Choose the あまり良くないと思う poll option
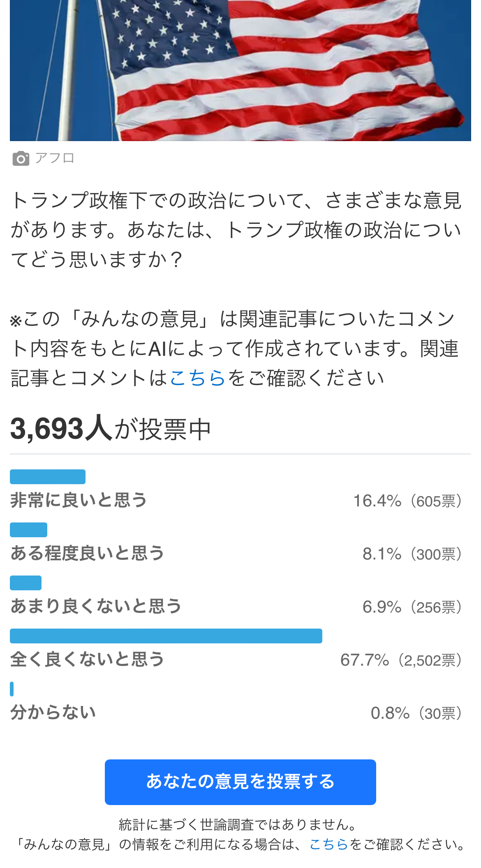481x868 pixels. 96,606
